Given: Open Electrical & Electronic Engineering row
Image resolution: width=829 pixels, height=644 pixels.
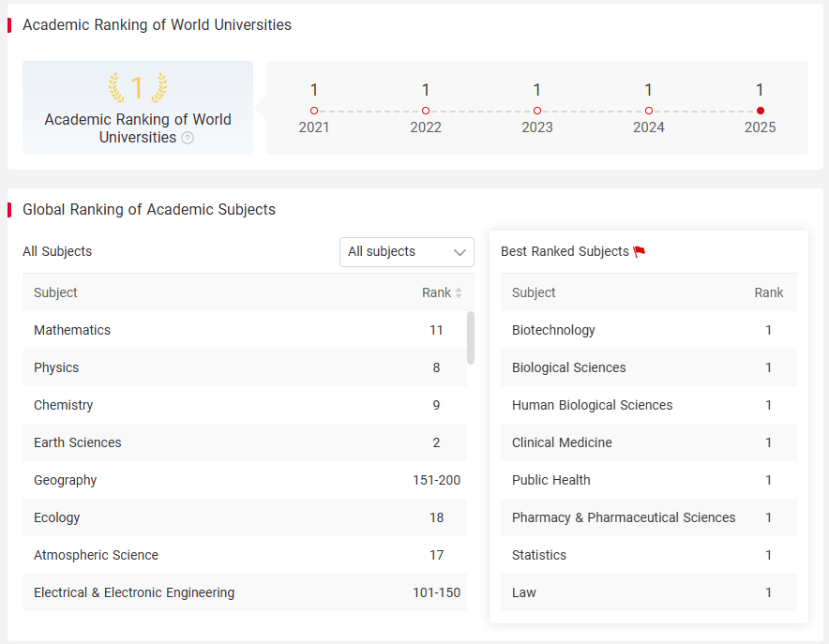Looking at the screenshot, I should [x=245, y=592].
